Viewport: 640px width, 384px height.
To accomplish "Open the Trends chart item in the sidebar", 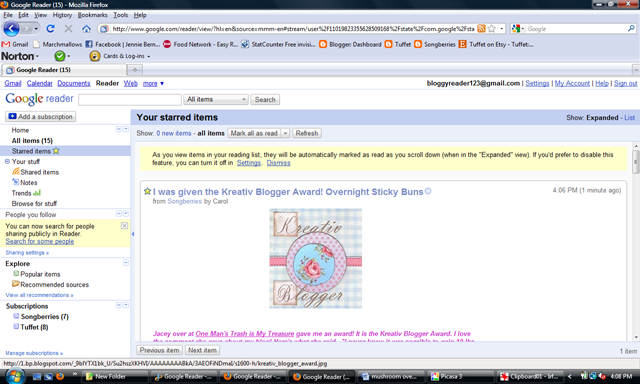I will coord(26,193).
